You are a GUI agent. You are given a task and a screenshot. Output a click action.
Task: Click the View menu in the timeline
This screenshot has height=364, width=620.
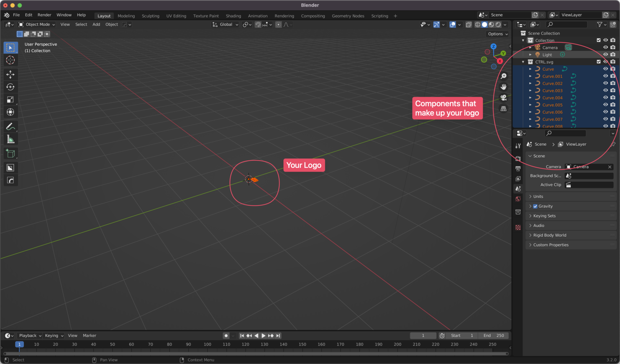[x=72, y=336]
